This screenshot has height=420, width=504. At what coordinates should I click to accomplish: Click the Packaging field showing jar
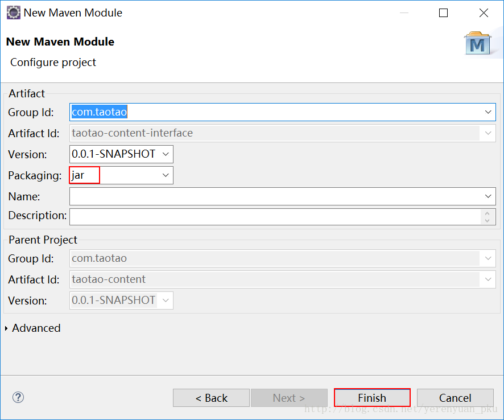click(121, 175)
